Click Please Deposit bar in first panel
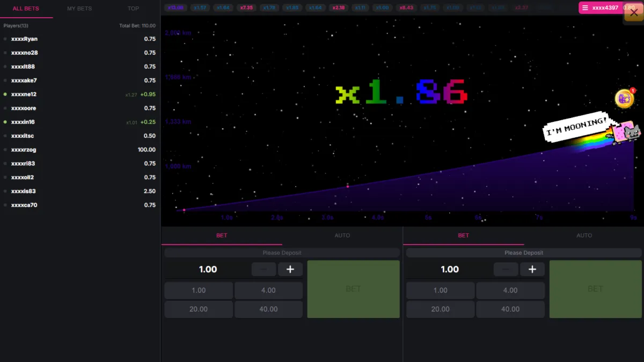Viewport: 644px width, 362px height. coord(282,253)
